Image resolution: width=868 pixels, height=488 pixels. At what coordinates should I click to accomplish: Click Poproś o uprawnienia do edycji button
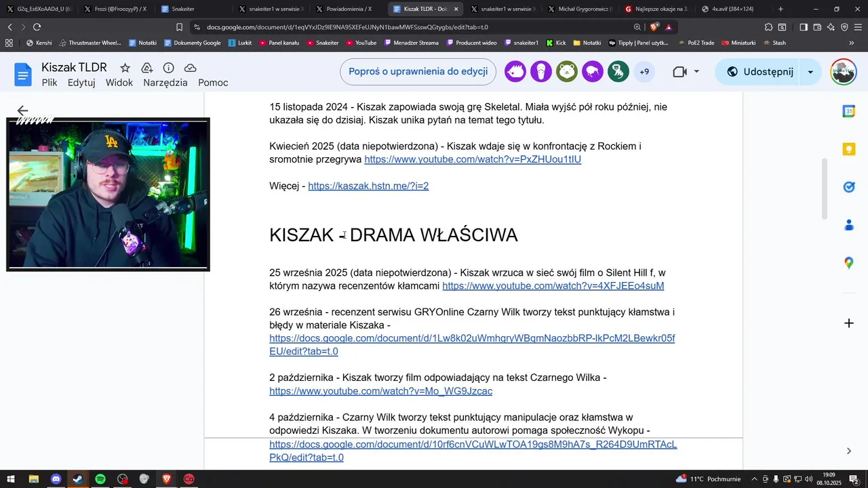(418, 72)
